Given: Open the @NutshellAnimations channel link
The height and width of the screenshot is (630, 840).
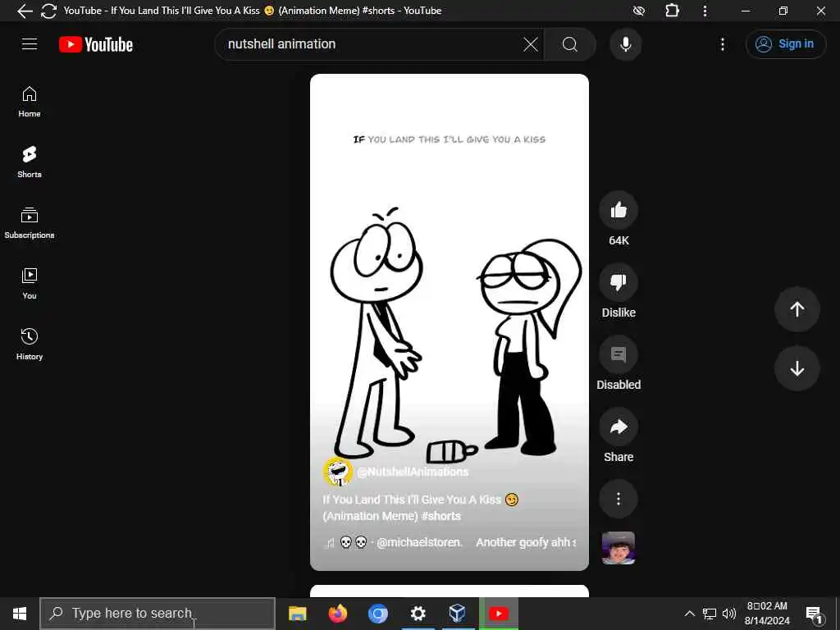Looking at the screenshot, I should tap(413, 472).
